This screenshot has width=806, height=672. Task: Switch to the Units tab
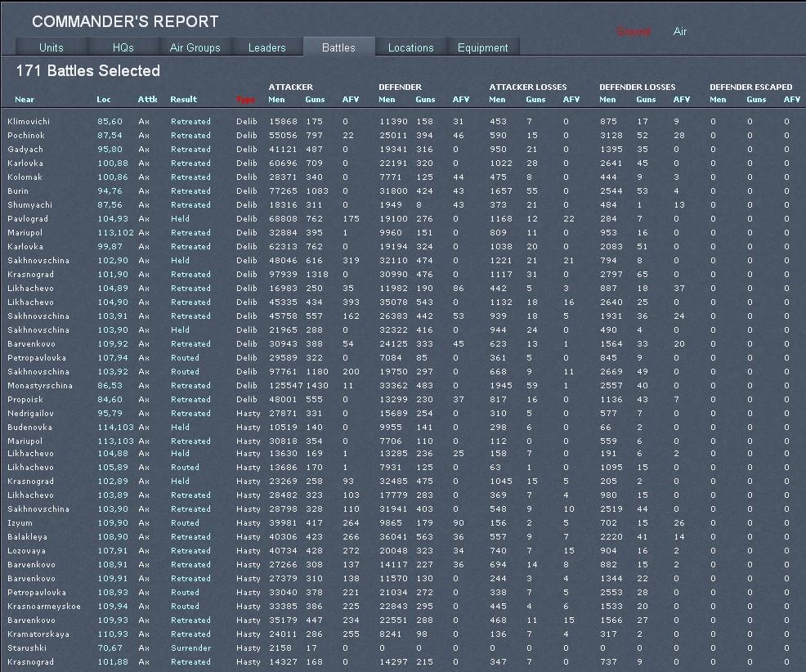click(x=51, y=47)
